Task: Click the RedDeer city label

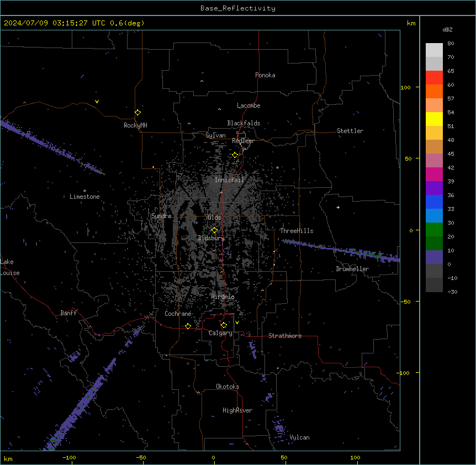Action: pos(243,141)
